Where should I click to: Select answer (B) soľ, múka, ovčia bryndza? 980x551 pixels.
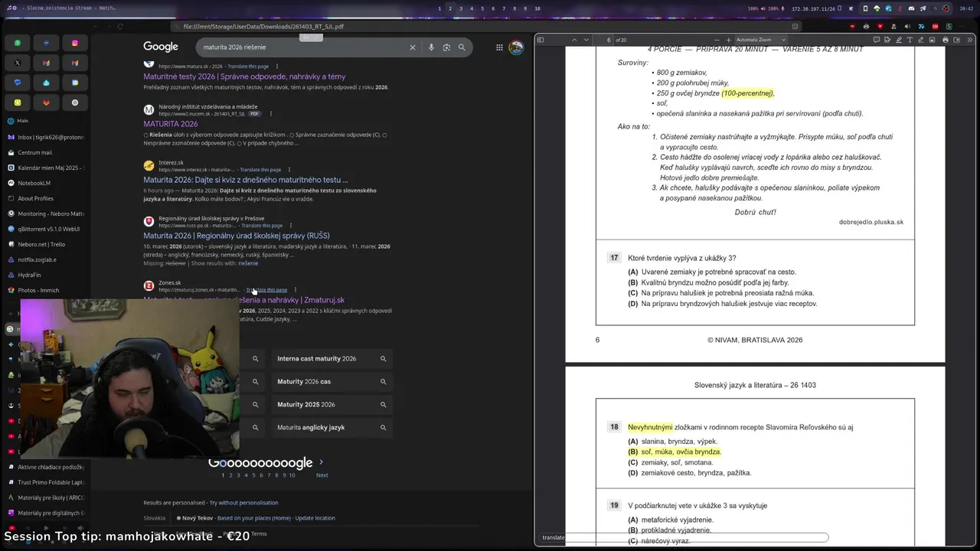click(675, 452)
